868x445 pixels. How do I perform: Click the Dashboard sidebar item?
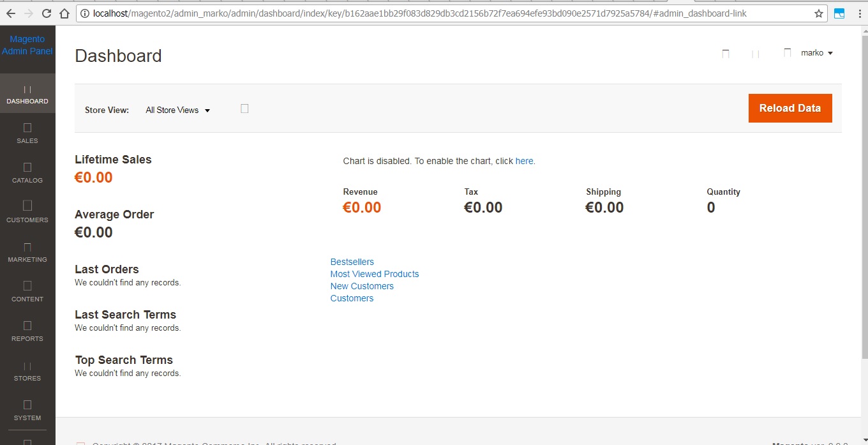(27, 94)
